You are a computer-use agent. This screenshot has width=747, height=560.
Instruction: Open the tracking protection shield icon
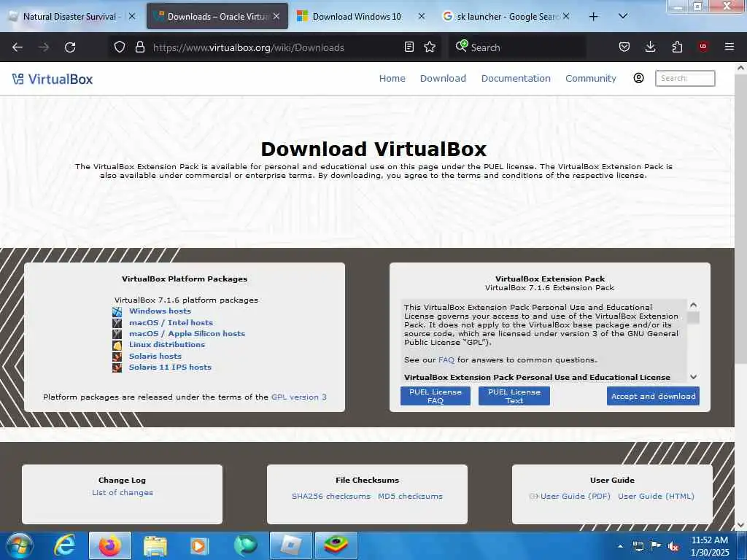click(x=120, y=47)
